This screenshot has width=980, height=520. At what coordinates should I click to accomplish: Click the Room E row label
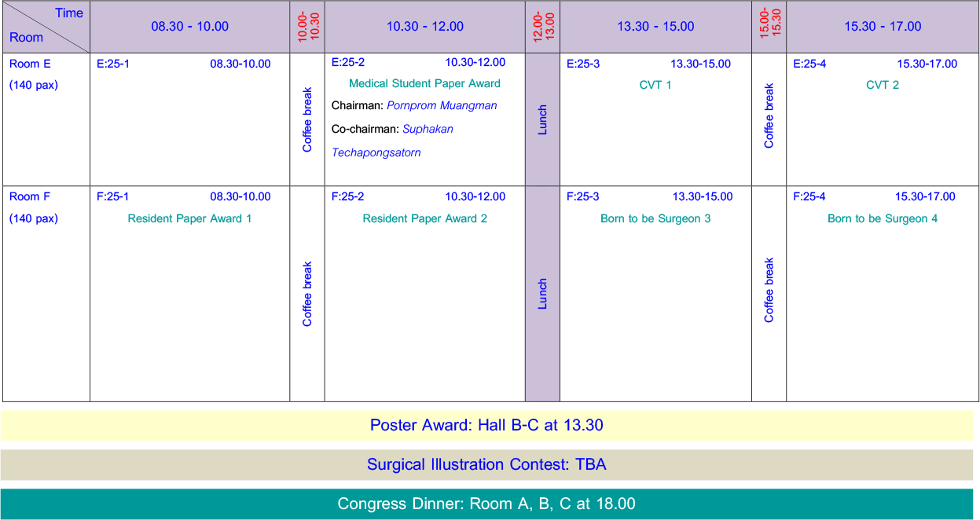[x=30, y=64]
